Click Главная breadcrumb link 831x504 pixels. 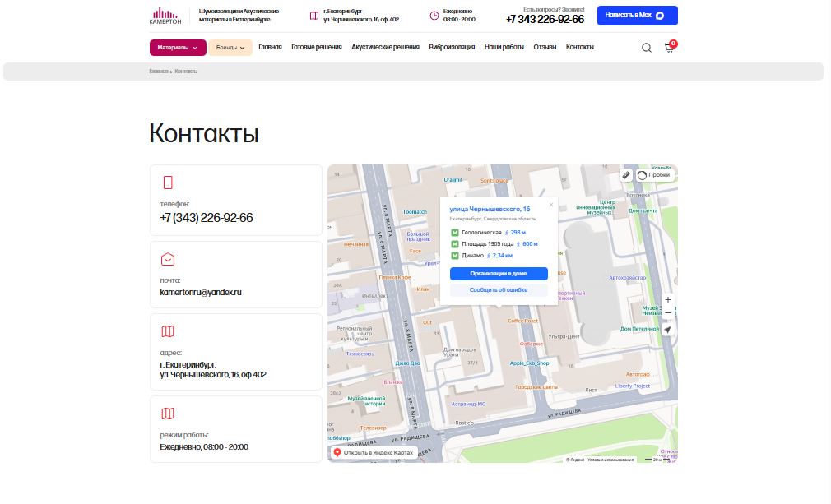pyautogui.click(x=159, y=72)
